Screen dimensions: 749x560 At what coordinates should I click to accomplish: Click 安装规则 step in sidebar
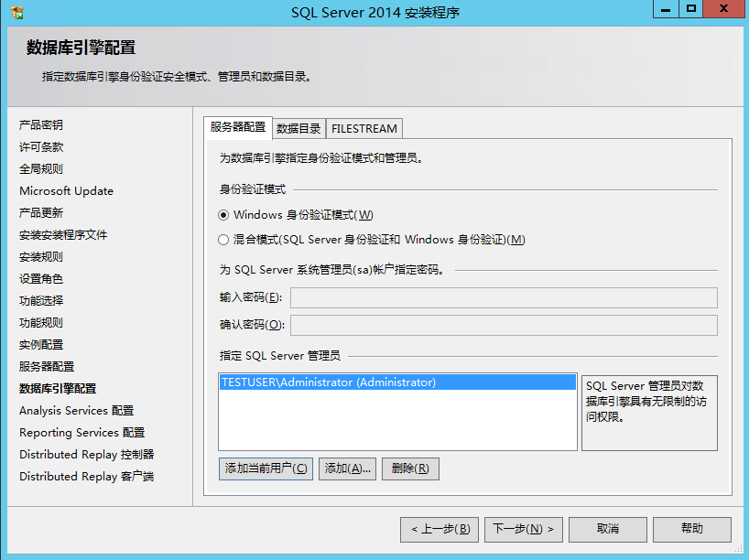click(41, 257)
